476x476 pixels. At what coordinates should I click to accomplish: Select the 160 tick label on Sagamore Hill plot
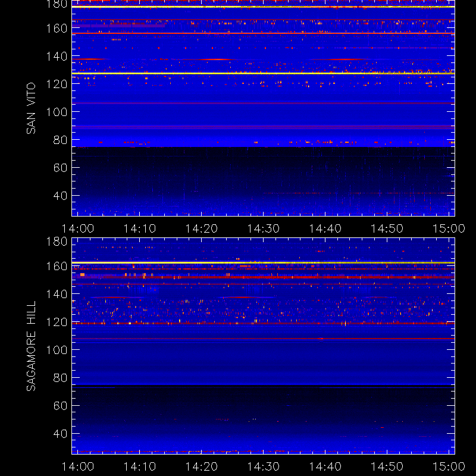pyautogui.click(x=57, y=266)
